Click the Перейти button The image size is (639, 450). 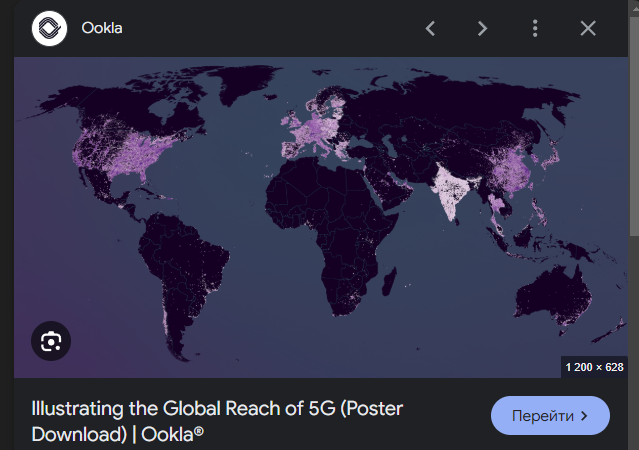[x=550, y=416]
